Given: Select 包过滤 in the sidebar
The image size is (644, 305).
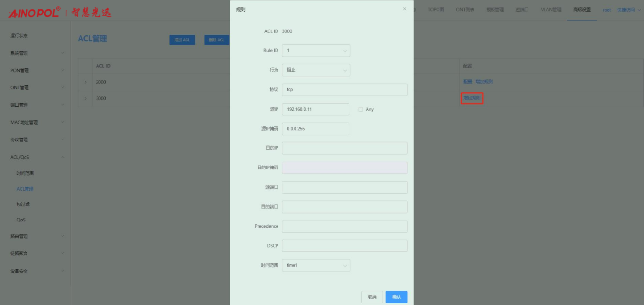Looking at the screenshot, I should tap(23, 205).
